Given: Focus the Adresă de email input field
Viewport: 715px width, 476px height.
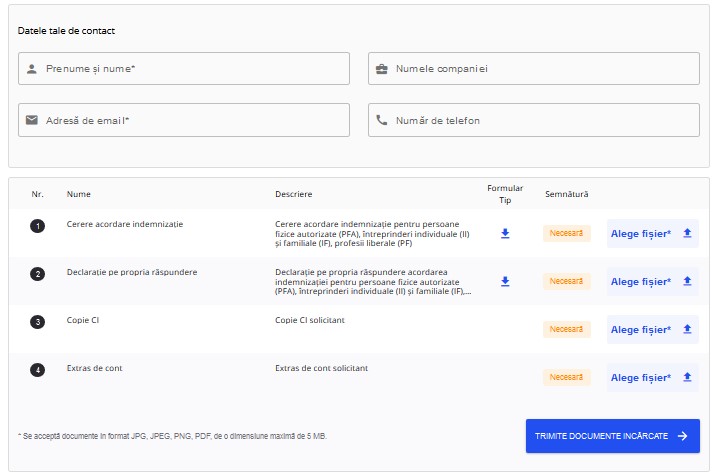Looking at the screenshot, I should pos(184,120).
